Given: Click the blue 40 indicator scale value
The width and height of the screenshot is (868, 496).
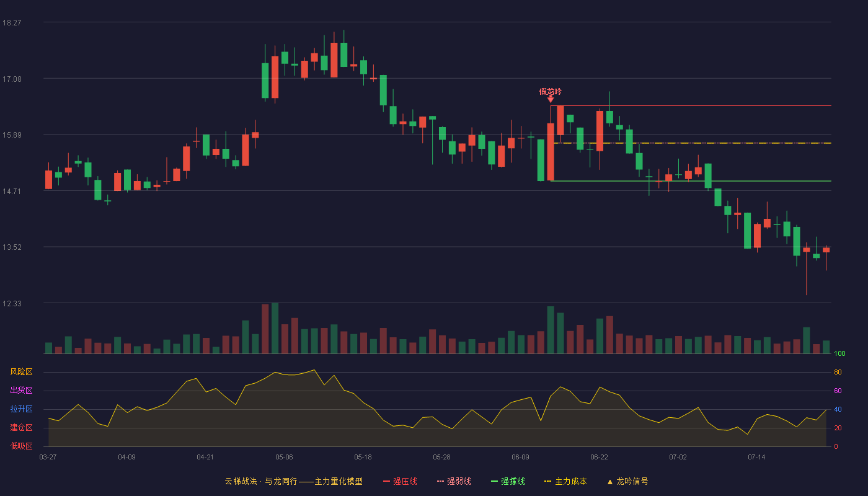Looking at the screenshot, I should 838,409.
